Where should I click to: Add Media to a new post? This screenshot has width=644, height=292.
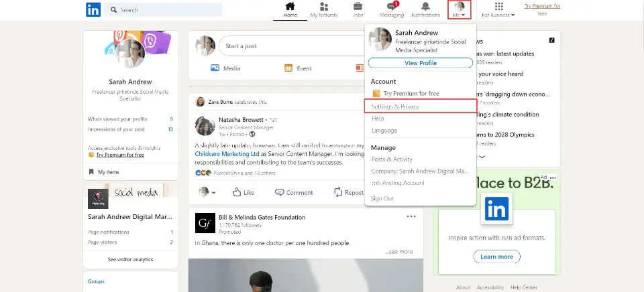225,68
